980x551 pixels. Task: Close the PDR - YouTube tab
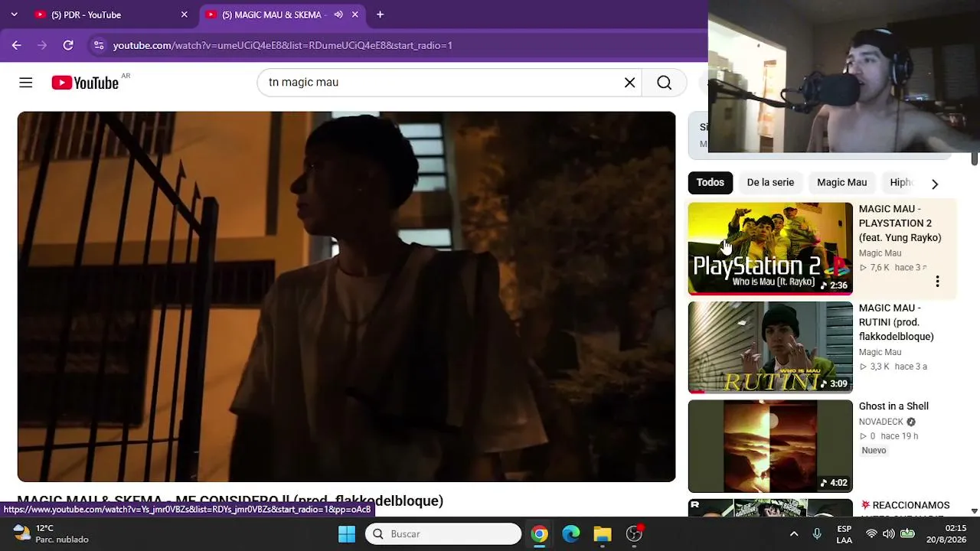tap(184, 15)
